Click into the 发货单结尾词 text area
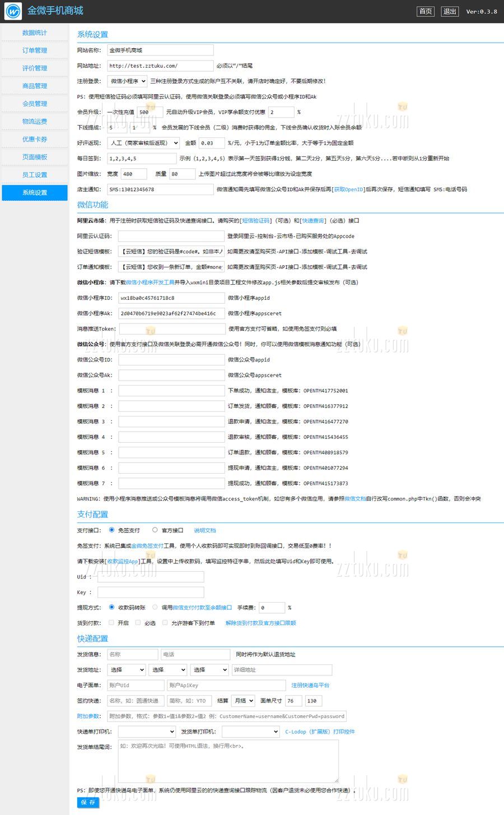Screen dimensions: 504x815 click(228, 761)
